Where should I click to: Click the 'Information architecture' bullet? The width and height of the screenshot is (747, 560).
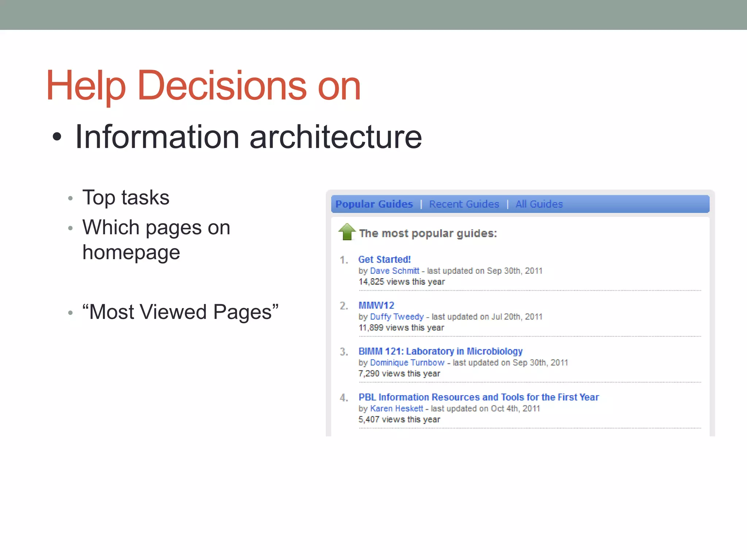point(248,137)
